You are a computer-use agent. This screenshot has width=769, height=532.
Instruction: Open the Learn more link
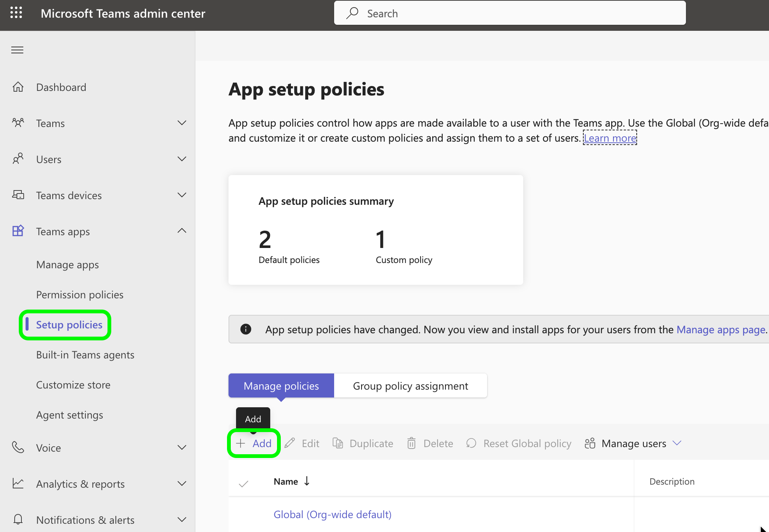pyautogui.click(x=610, y=138)
